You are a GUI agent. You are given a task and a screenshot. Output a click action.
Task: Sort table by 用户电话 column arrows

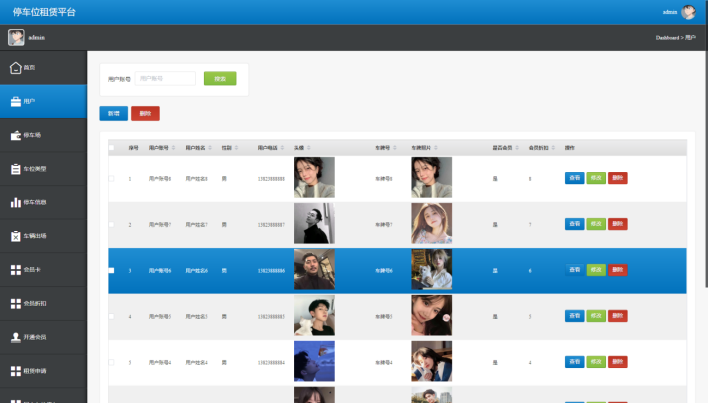(282, 148)
